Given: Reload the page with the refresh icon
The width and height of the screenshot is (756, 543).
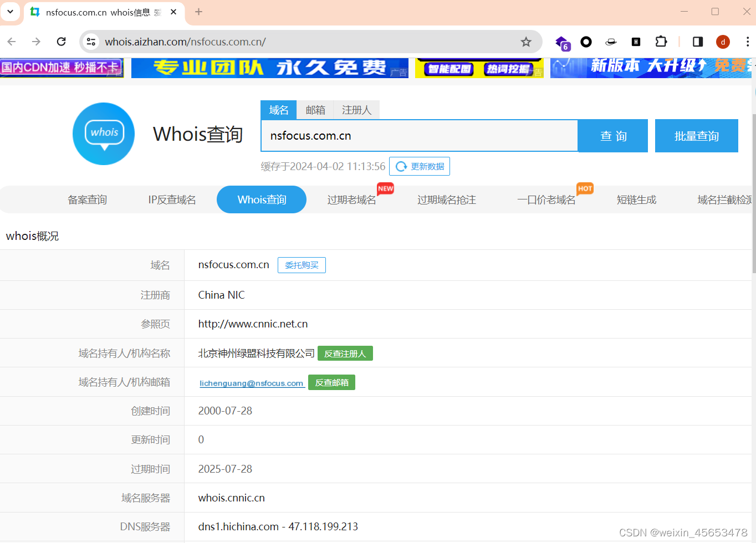Looking at the screenshot, I should (x=62, y=42).
